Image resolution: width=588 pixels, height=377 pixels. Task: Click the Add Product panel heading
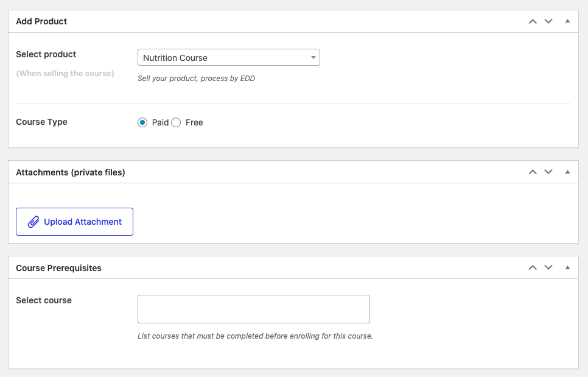pos(41,21)
